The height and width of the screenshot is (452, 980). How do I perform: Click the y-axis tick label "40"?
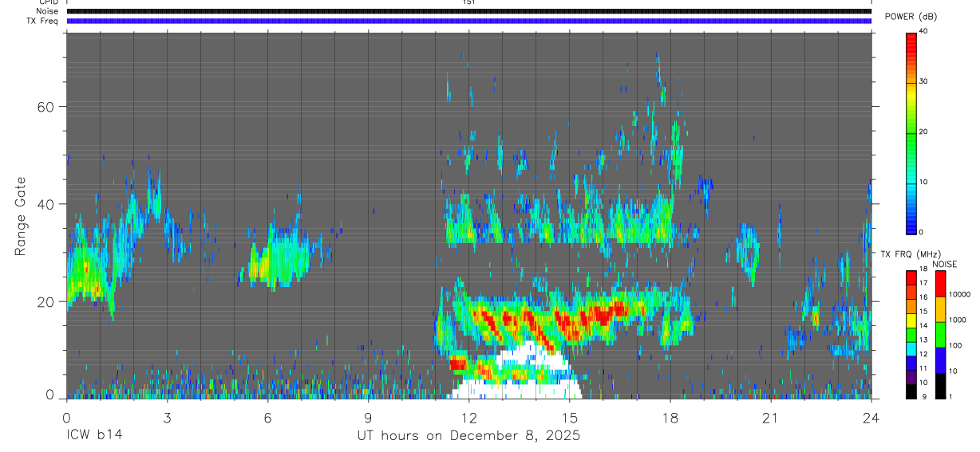pyautogui.click(x=46, y=204)
